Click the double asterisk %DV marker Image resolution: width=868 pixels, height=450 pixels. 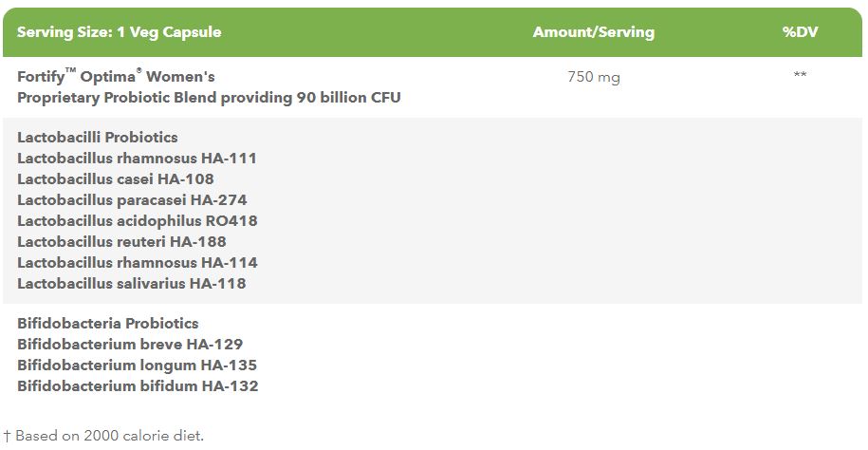(800, 76)
